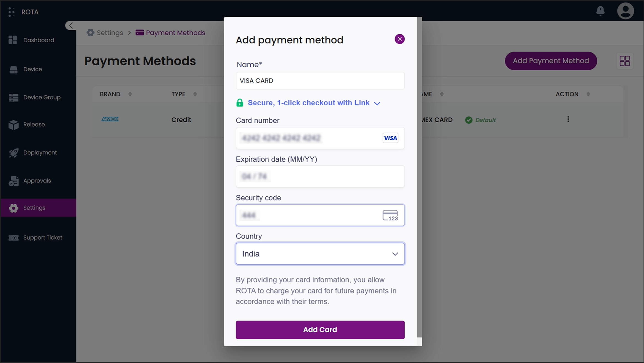Click inside the Name field showing VISA CARD
This screenshot has height=363, width=644.
click(320, 81)
